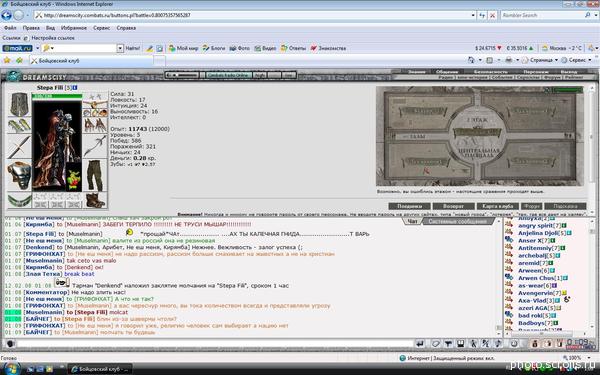Click the walking figure chat icon
This screenshot has width=600, height=375.
473,344
